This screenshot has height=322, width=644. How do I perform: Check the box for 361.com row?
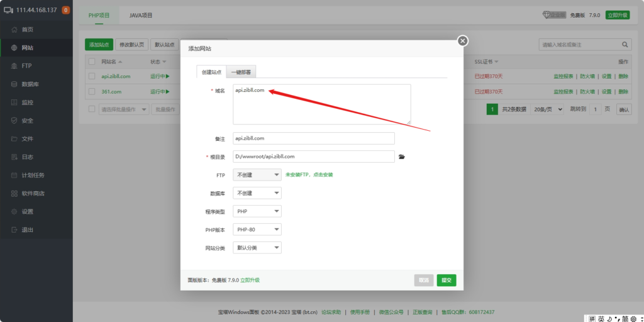92,92
